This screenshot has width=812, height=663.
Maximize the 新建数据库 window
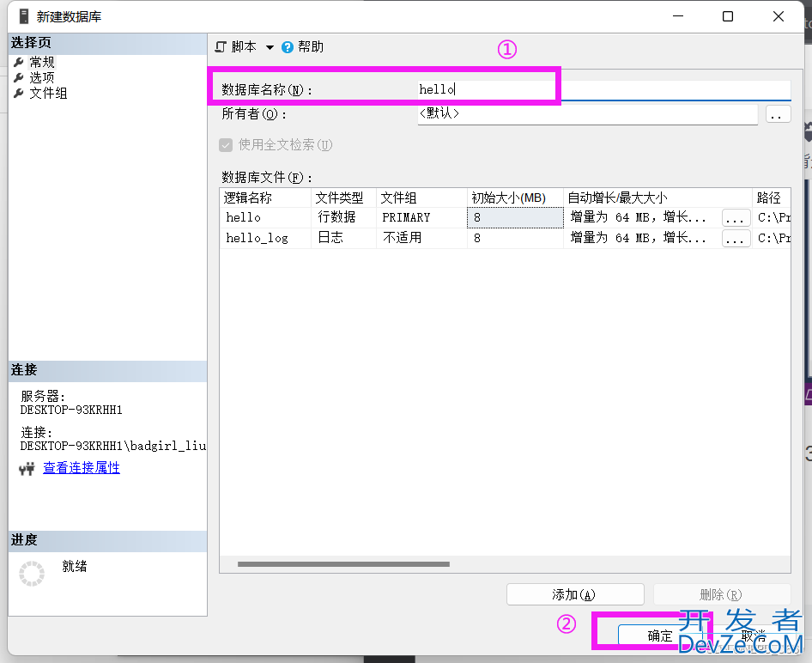tap(728, 16)
